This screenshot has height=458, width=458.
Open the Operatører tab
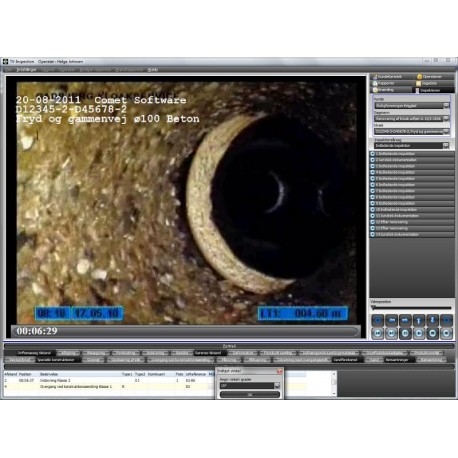pos(434,77)
